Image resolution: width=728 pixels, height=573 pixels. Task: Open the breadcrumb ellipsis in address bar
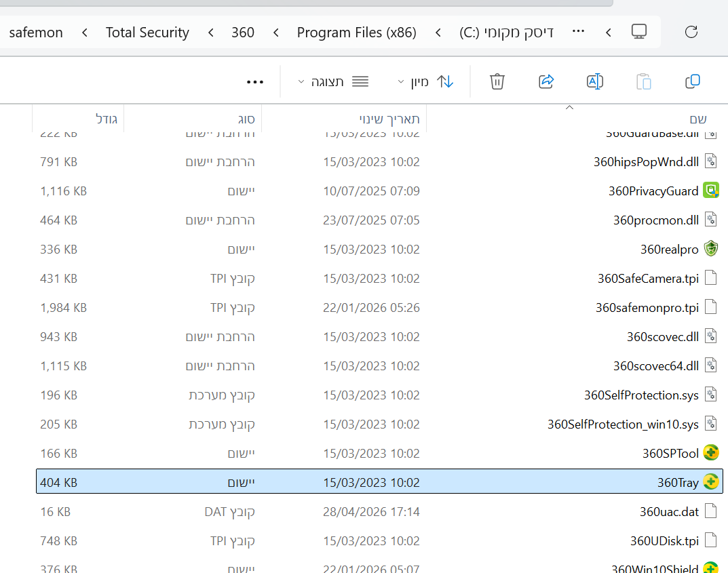point(578,31)
